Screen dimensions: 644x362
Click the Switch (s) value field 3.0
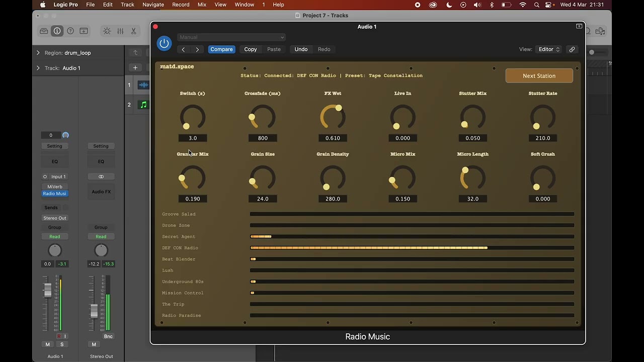(193, 138)
